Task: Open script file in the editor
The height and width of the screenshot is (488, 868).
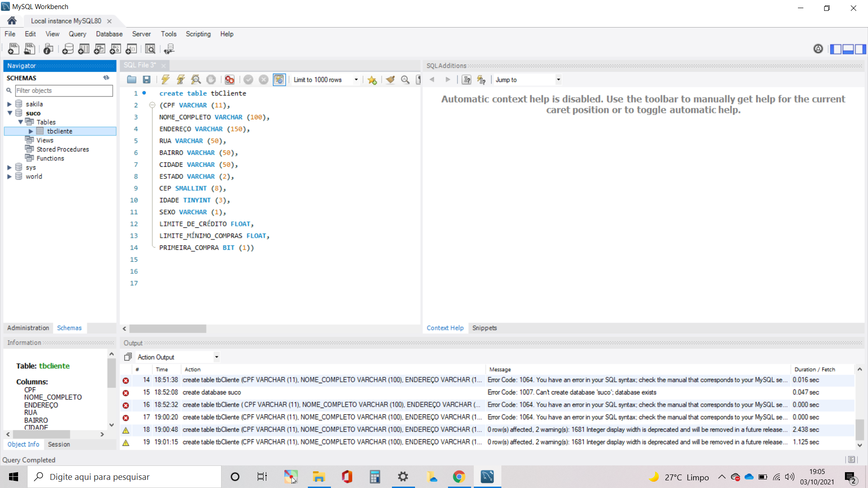Action: coord(132,80)
